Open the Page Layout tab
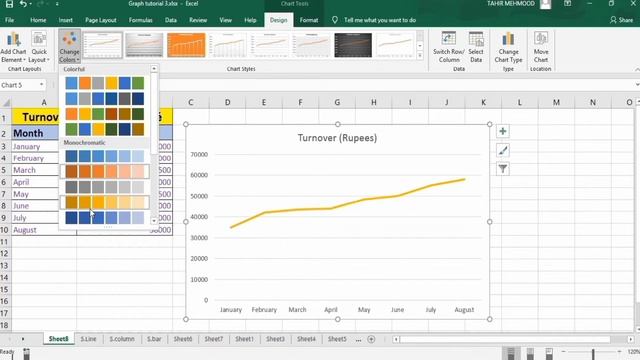This screenshot has width=640, height=360. [x=100, y=20]
